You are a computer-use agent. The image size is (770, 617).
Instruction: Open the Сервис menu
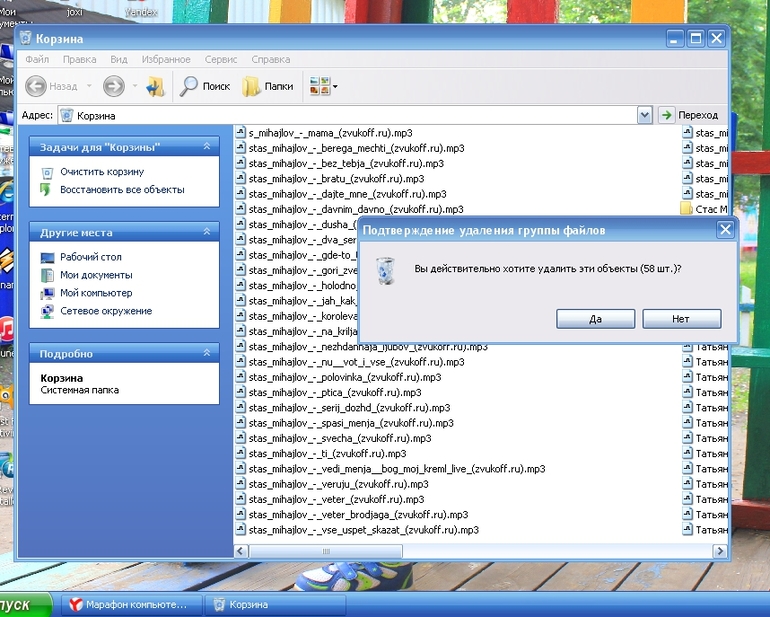pos(221,60)
